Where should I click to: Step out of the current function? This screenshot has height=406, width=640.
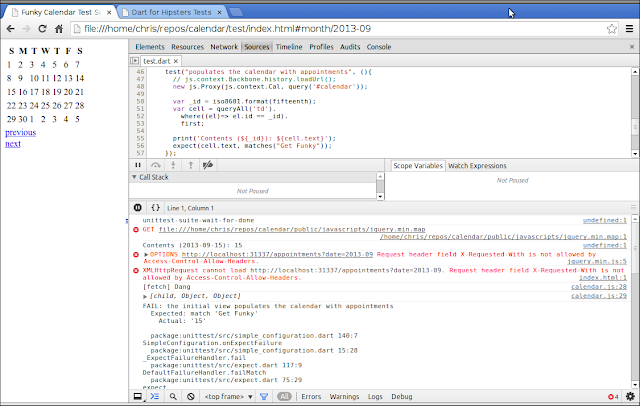pos(191,165)
